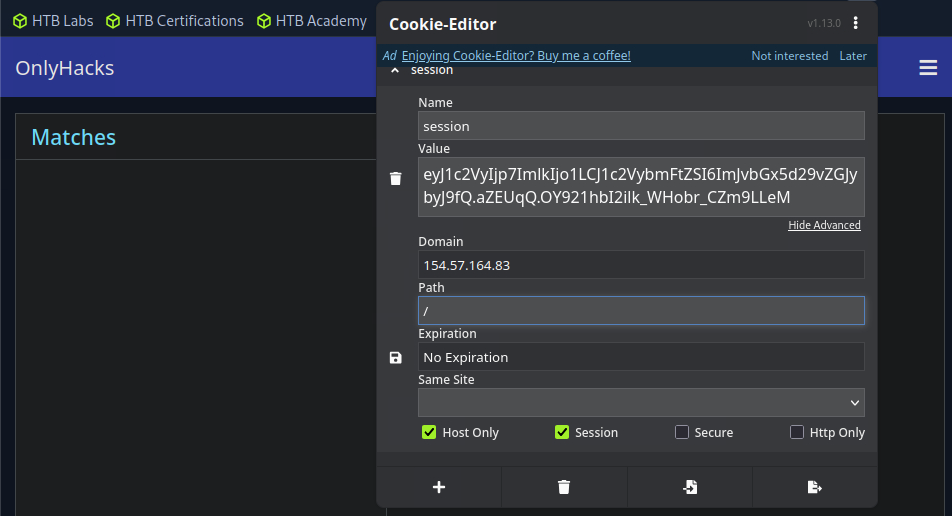
Task: Enable the Http Only checkbox
Action: [797, 433]
